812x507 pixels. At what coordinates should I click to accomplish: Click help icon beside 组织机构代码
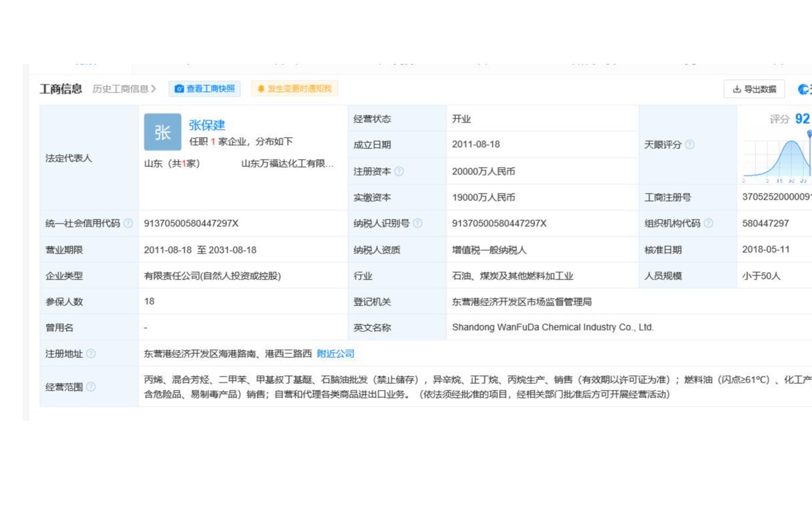tap(708, 224)
